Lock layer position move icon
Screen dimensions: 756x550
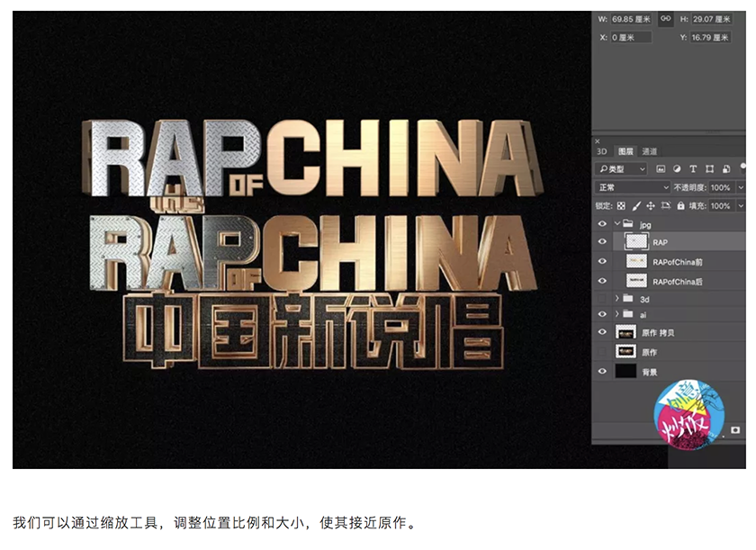click(651, 206)
